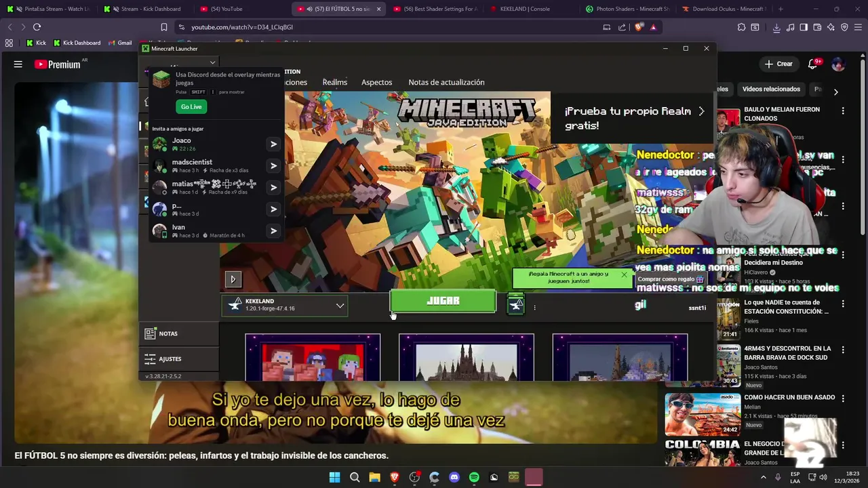Click the green JUGAR play button
868x488 pixels.
click(443, 302)
